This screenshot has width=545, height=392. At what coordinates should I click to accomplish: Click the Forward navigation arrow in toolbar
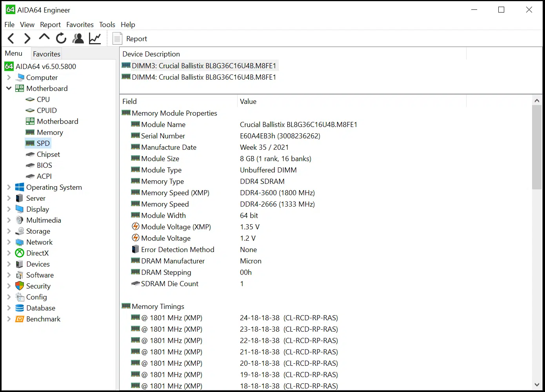tap(27, 38)
